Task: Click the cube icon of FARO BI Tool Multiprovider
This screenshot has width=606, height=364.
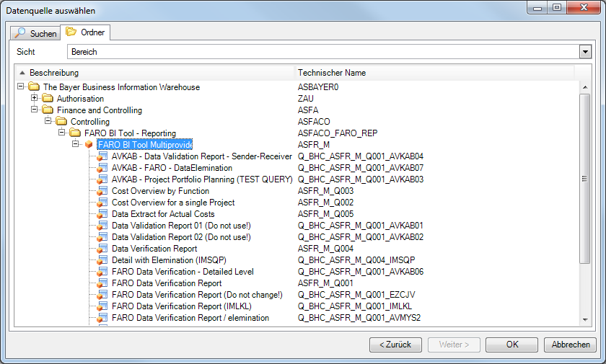Action: pyautogui.click(x=89, y=144)
